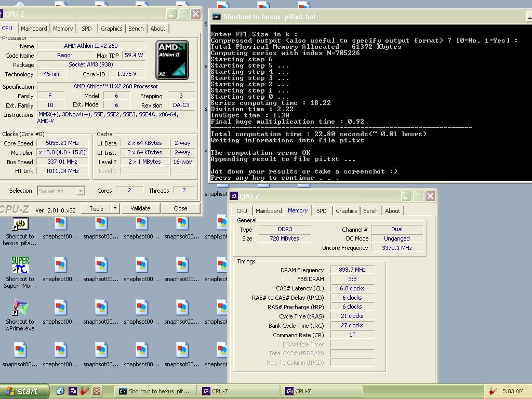This screenshot has height=399, width=532.
Task: Click the DA-C3 revision value
Action: point(181,105)
